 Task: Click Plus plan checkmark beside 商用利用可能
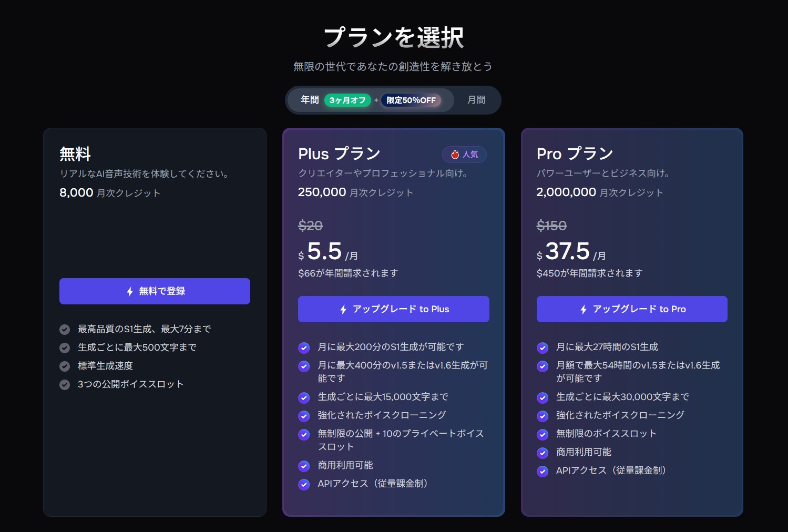tap(304, 466)
